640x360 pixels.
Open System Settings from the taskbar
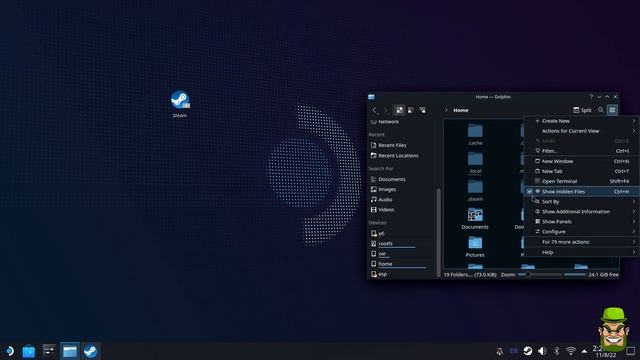pos(49,351)
